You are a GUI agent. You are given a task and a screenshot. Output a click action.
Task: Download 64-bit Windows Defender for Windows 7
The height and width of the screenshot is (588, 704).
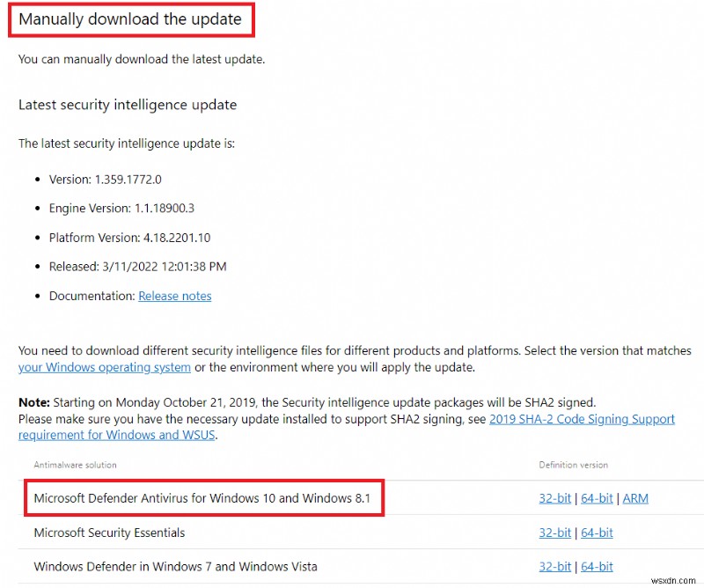pos(597,566)
